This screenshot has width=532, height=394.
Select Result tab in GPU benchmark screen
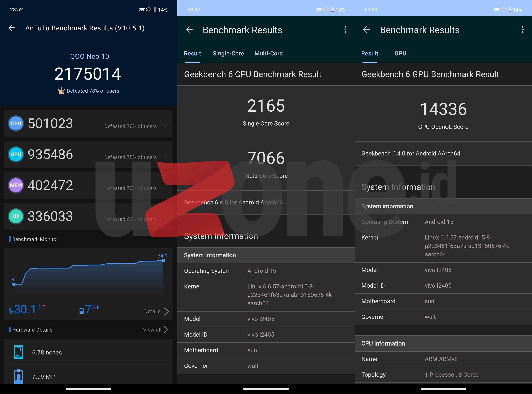point(370,53)
